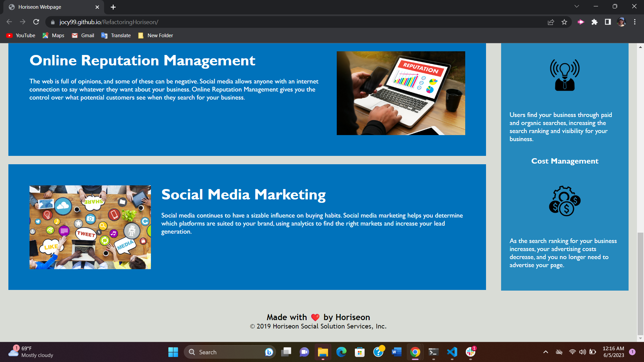Open the Gmail bookmark

tap(83, 36)
